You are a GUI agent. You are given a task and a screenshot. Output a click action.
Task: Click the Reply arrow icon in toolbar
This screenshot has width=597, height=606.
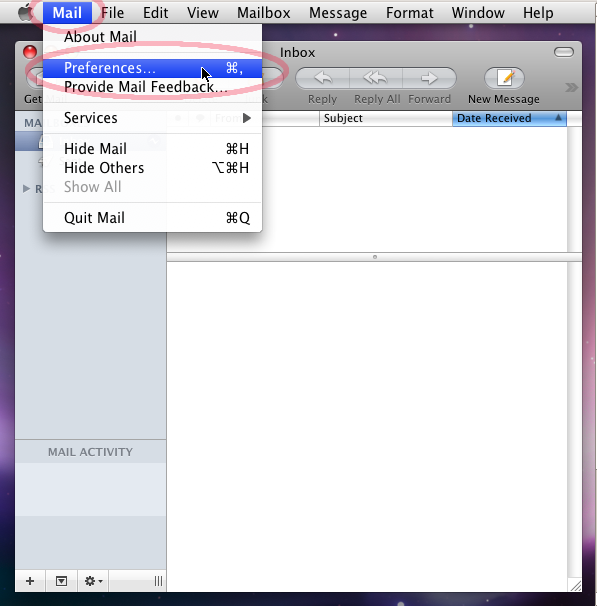pyautogui.click(x=323, y=78)
